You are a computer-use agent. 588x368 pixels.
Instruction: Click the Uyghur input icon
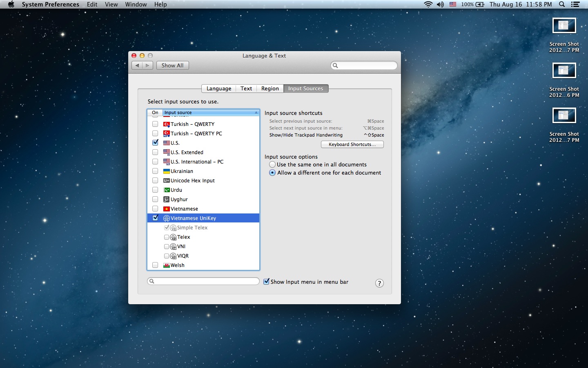167,199
